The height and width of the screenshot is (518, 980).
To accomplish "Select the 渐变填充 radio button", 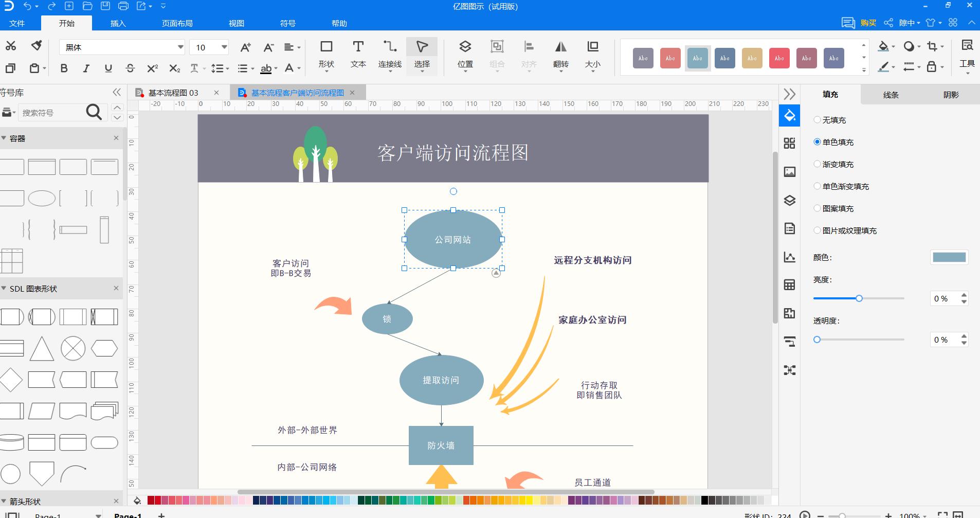I will [817, 164].
